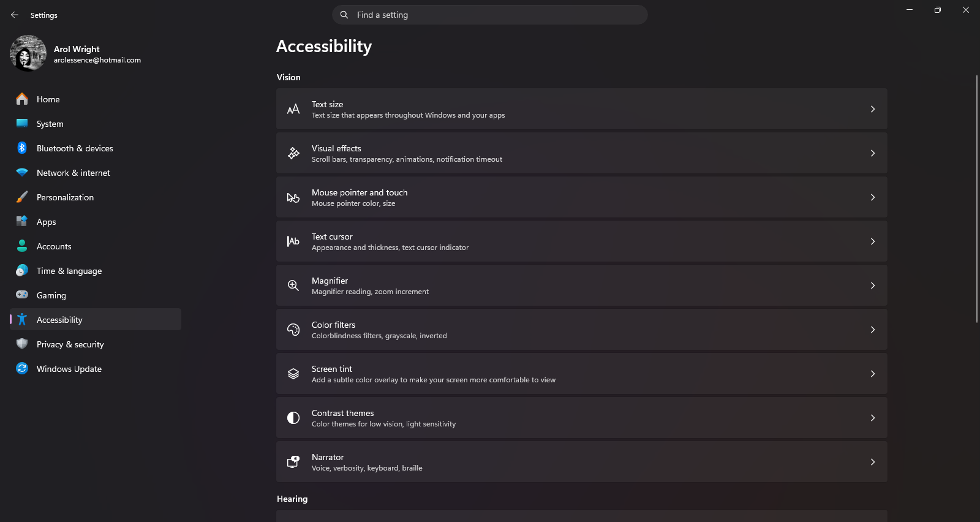Click the Personalization paintbrush icon
Screen dimensions: 980x522
22,197
